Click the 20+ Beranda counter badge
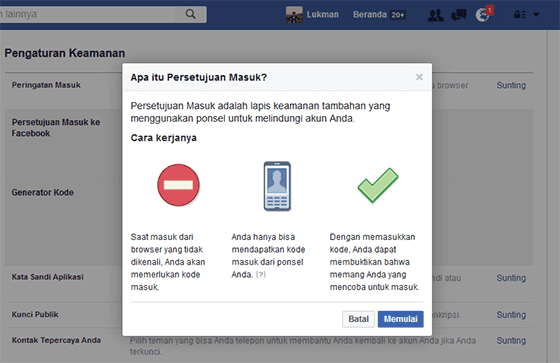Screen dimensions: 560x363 point(398,15)
